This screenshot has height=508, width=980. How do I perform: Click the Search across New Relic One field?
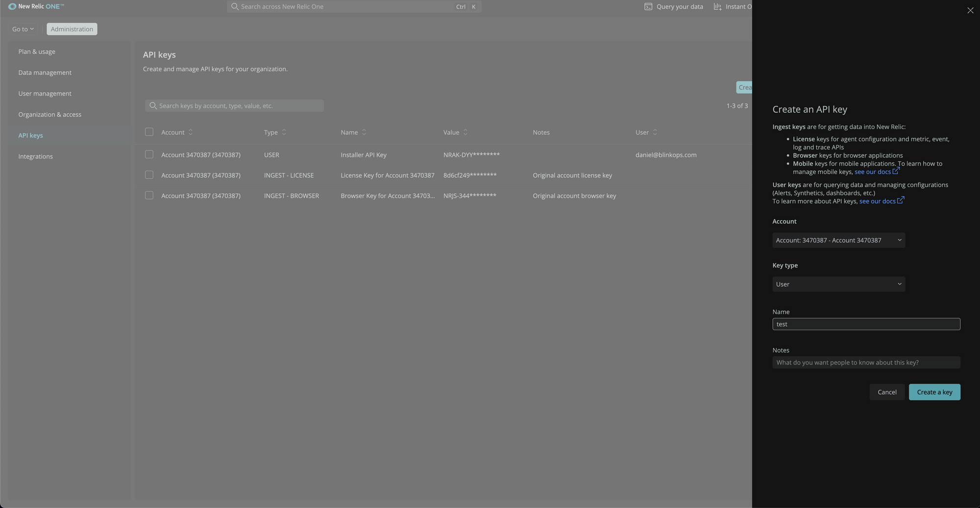pyautogui.click(x=354, y=6)
